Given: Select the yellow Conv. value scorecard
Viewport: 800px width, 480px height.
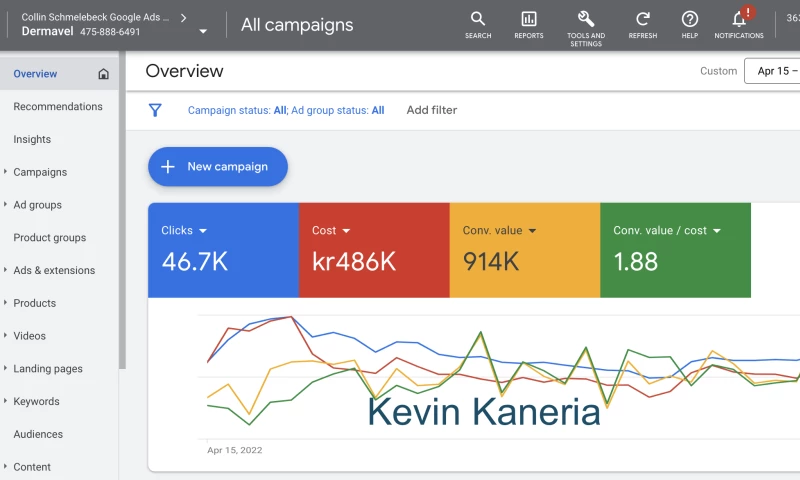Looking at the screenshot, I should click(524, 250).
